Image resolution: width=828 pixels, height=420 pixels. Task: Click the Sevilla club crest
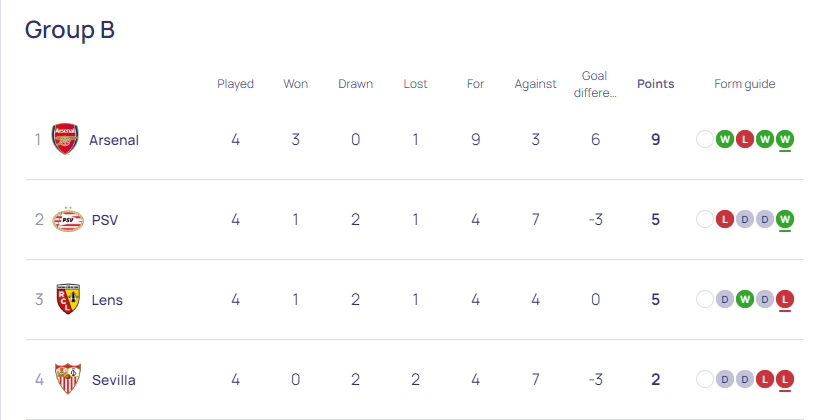tap(68, 379)
